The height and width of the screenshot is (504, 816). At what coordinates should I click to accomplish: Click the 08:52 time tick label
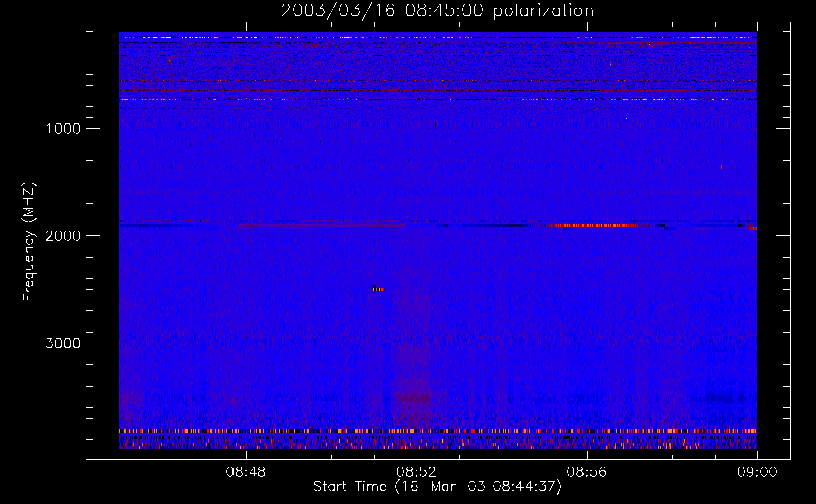tap(417, 472)
